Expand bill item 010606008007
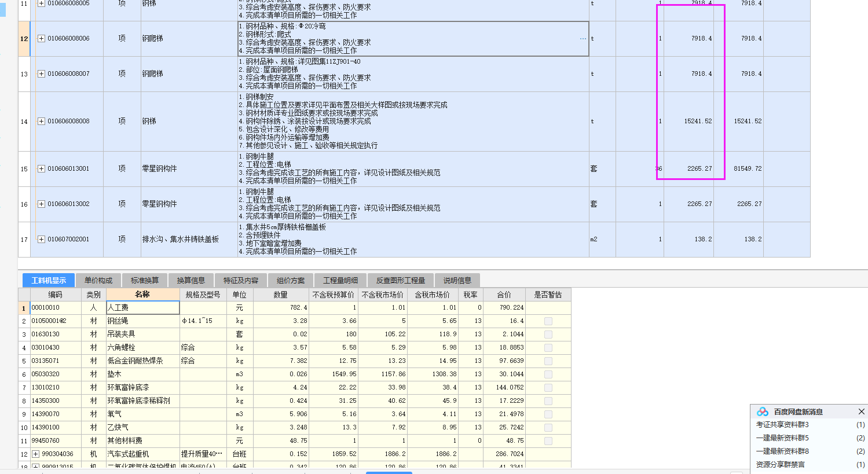The width and height of the screenshot is (868, 474). 41,74
